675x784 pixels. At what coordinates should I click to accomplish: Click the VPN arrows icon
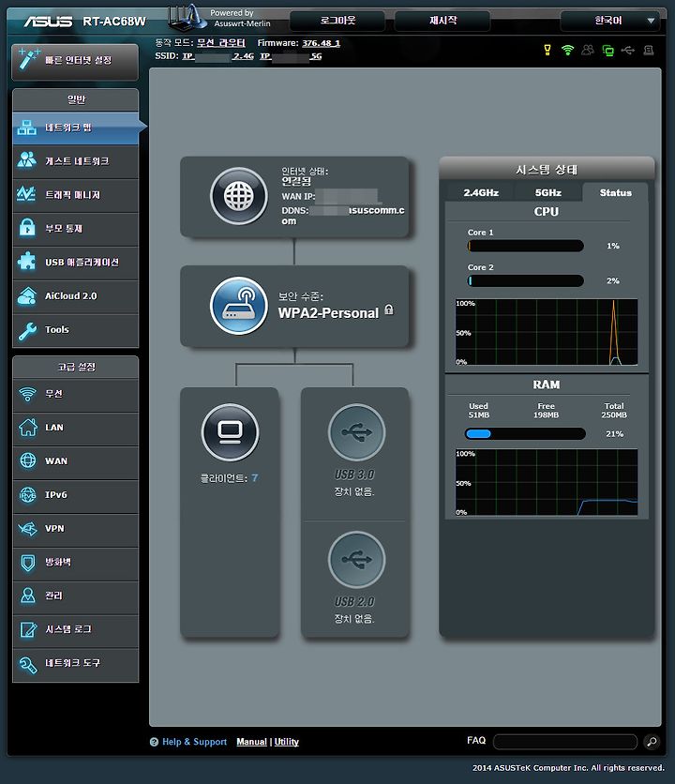(x=27, y=528)
